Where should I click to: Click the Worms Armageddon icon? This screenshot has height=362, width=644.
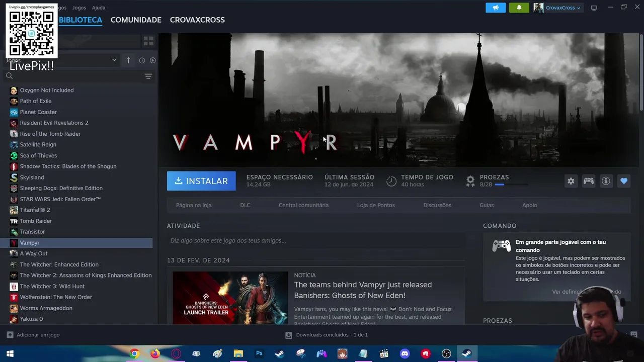tap(14, 308)
